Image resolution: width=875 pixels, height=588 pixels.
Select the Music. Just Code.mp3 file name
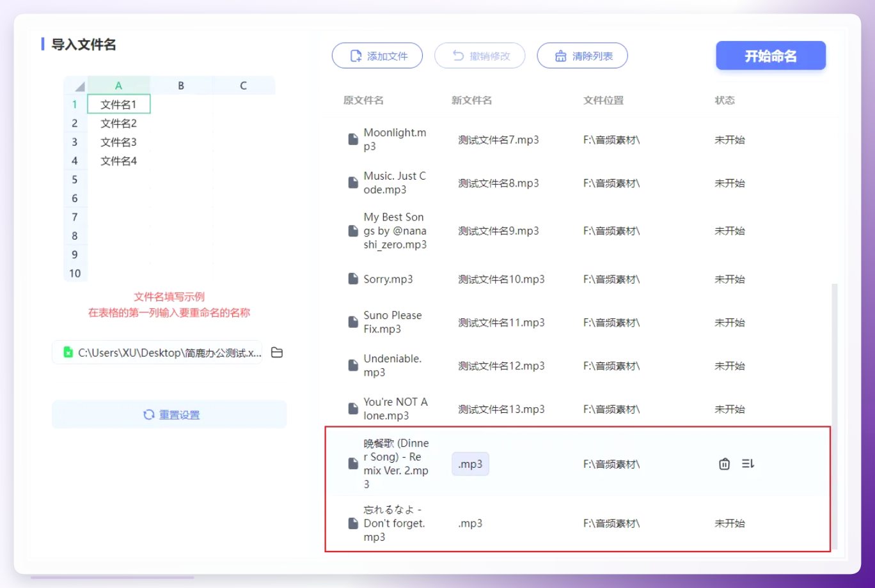point(395,183)
